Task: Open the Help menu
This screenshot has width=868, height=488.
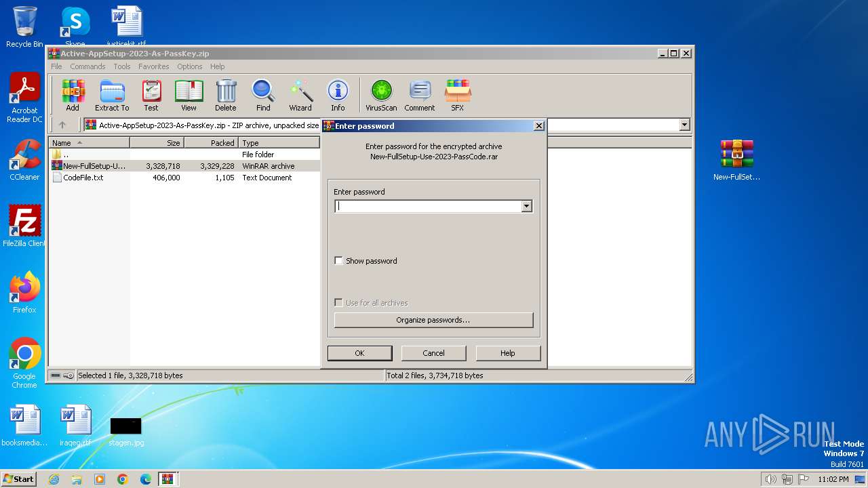Action: [217, 66]
